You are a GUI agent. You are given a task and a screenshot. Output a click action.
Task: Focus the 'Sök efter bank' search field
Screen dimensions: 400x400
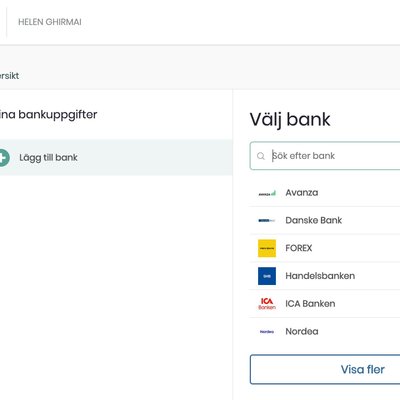[x=325, y=156]
